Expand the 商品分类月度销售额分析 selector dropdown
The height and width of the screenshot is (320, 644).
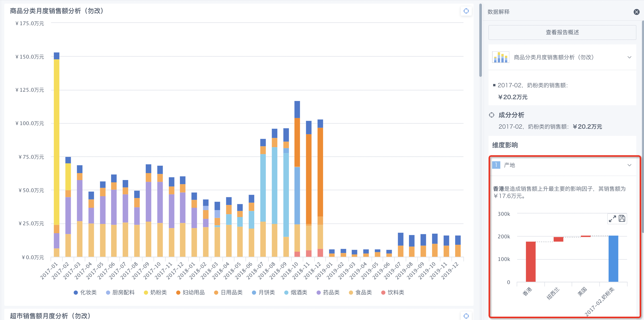pyautogui.click(x=629, y=57)
